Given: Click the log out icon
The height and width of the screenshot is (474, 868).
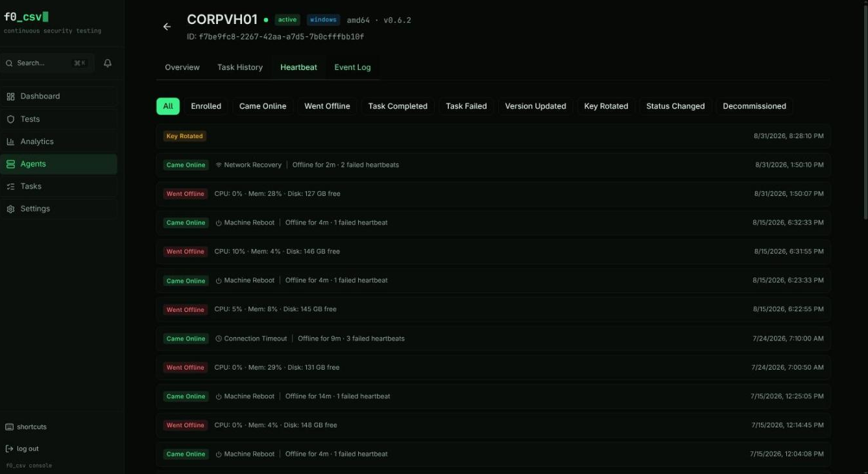Looking at the screenshot, I should (x=9, y=449).
